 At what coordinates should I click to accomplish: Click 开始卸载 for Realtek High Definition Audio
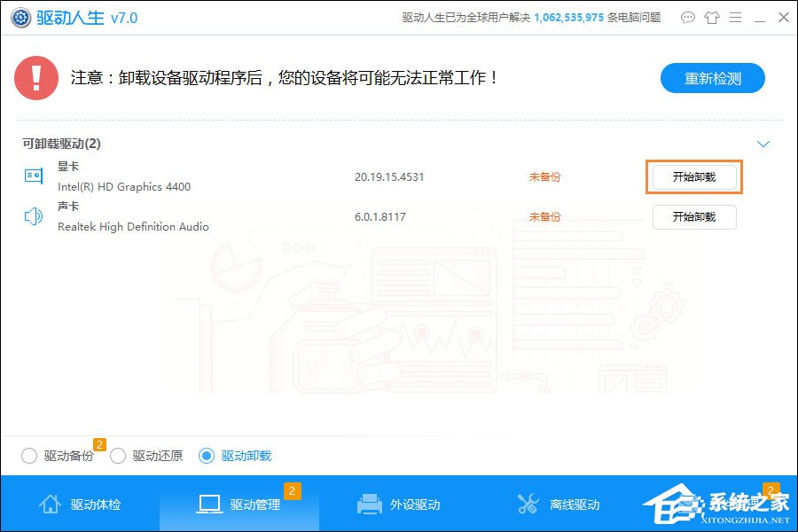point(694,217)
